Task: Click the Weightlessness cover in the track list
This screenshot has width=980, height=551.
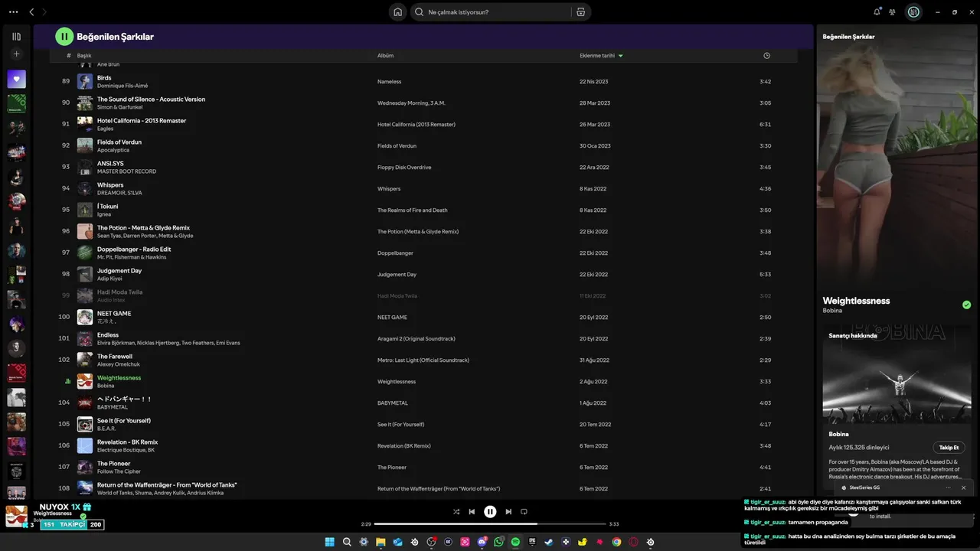Action: click(84, 381)
